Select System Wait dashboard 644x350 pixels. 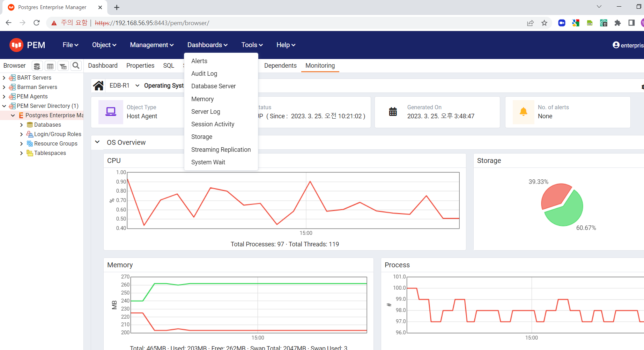221,162
